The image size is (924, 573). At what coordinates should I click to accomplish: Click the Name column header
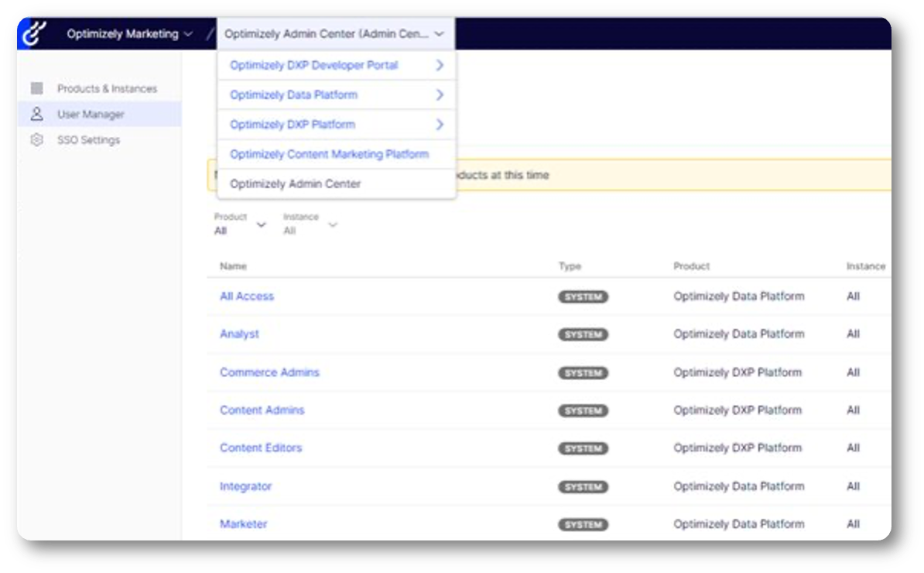tap(234, 266)
